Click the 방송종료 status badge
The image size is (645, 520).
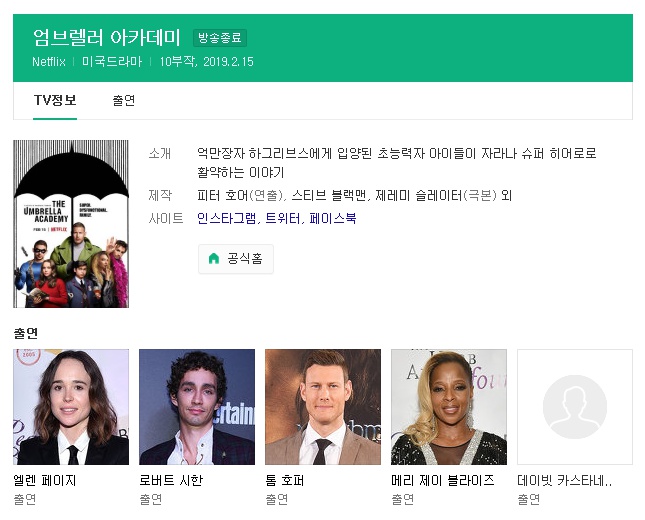[220, 38]
